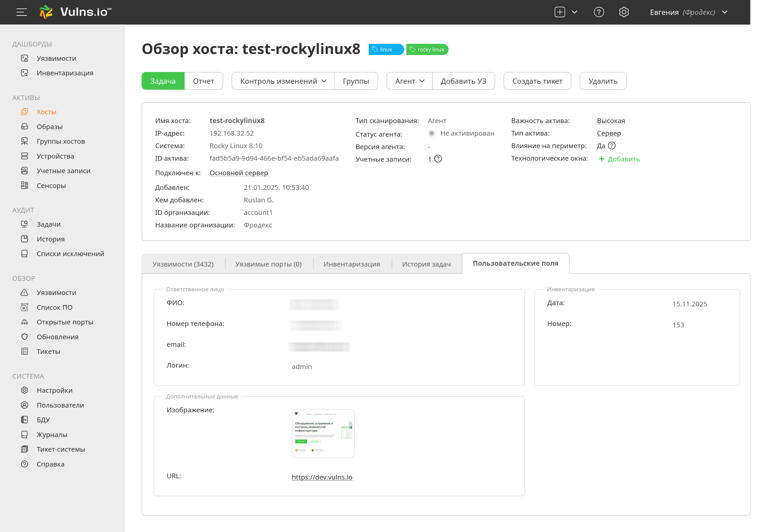Switch to История задач tab

(x=426, y=264)
